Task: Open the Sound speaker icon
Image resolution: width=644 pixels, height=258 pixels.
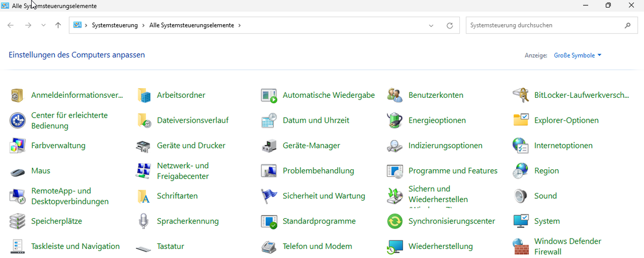Action: point(521,196)
